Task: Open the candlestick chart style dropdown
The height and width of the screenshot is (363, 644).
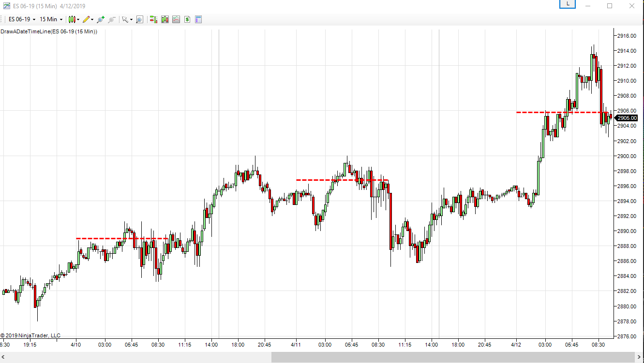Action: (74, 19)
